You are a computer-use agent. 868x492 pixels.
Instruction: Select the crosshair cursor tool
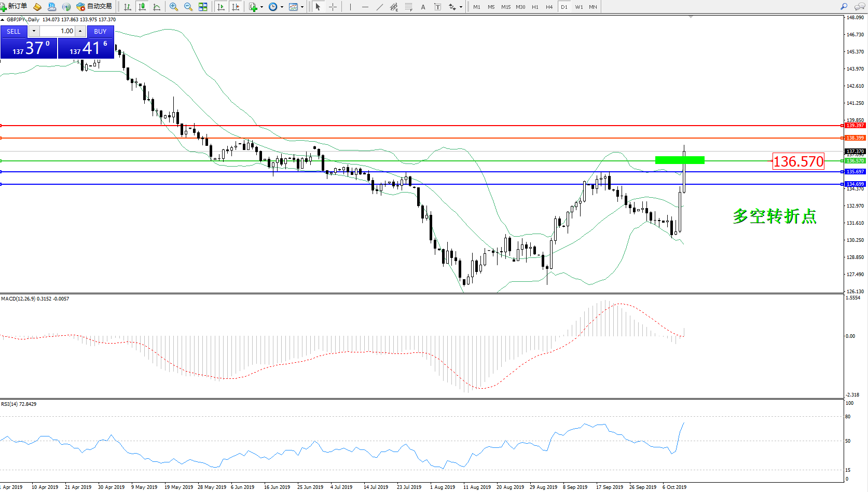pyautogui.click(x=333, y=7)
